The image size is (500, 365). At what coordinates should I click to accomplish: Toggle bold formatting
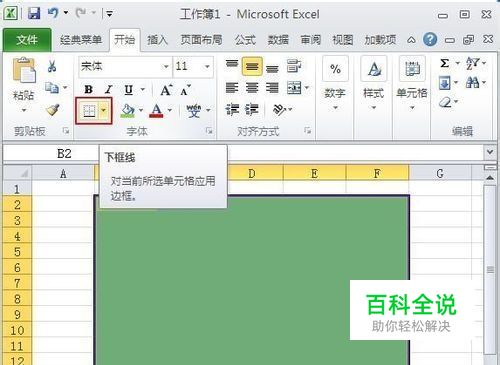coord(89,89)
